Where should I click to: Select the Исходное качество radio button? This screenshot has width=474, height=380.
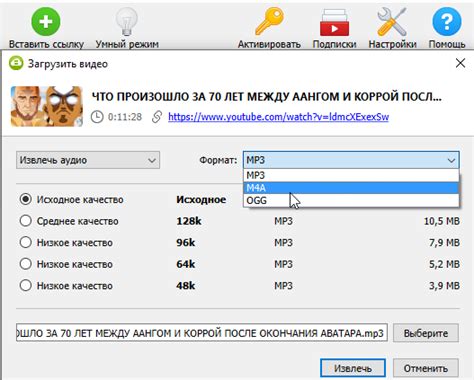click(x=26, y=199)
